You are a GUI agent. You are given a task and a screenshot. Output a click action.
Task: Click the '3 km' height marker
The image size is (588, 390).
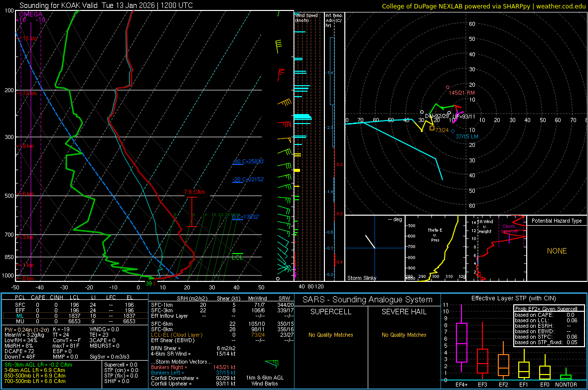pyautogui.click(x=28, y=237)
